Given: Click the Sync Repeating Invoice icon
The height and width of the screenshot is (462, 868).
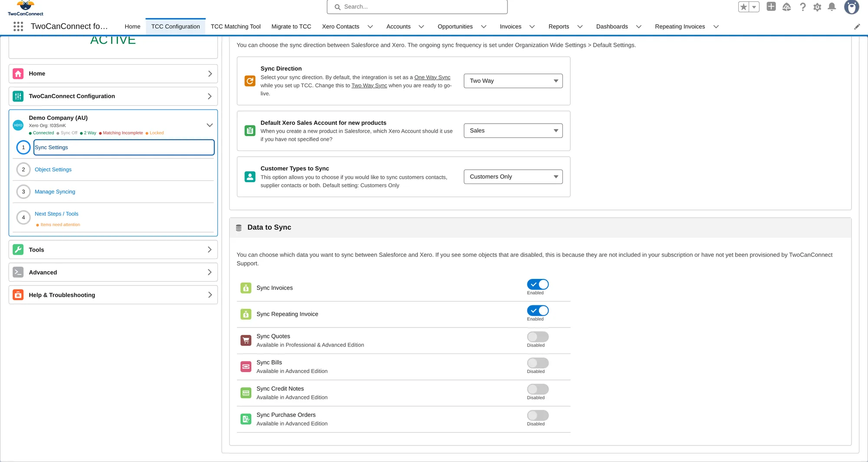Looking at the screenshot, I should tap(246, 314).
